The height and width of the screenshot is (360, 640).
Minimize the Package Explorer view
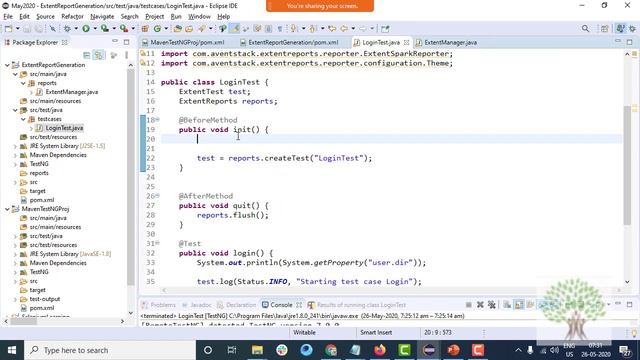pyautogui.click(x=115, y=42)
